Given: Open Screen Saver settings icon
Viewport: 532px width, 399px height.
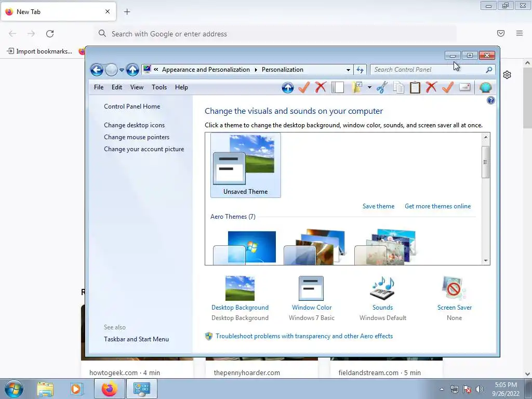Looking at the screenshot, I should coord(454,288).
